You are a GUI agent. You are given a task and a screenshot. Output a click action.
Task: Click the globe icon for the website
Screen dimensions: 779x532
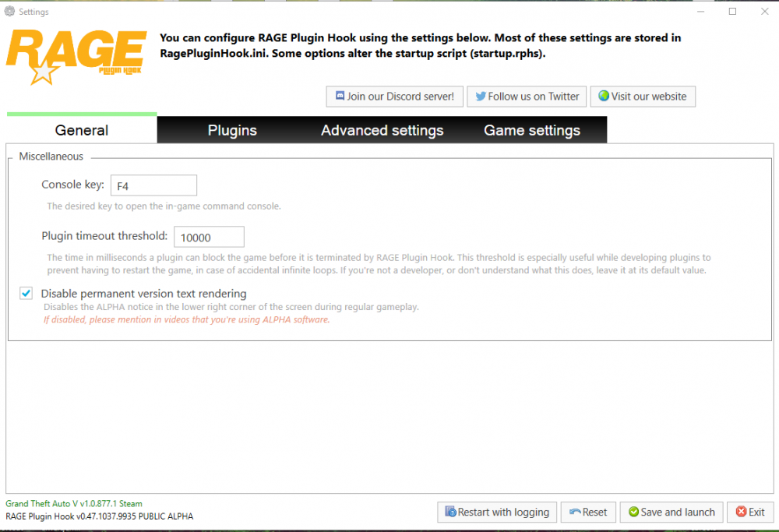coord(604,96)
